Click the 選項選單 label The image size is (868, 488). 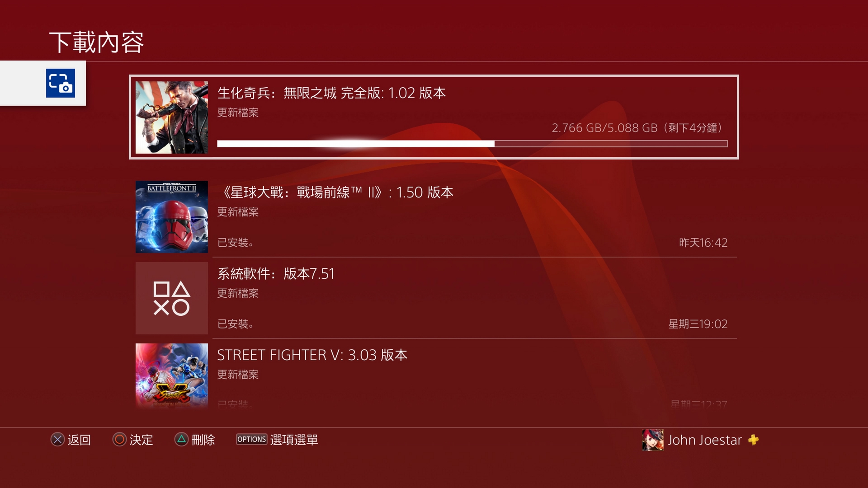pyautogui.click(x=294, y=440)
